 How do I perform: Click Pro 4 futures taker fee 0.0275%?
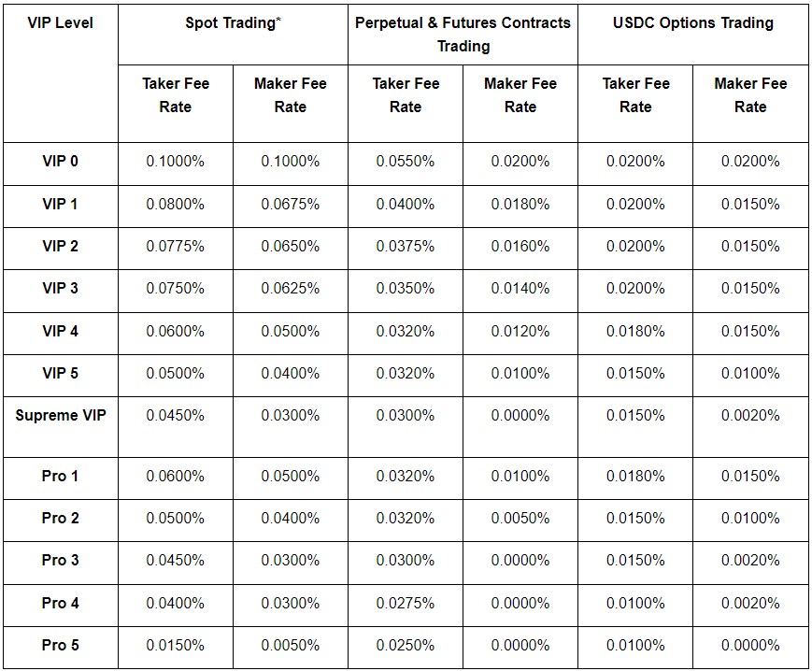point(405,603)
